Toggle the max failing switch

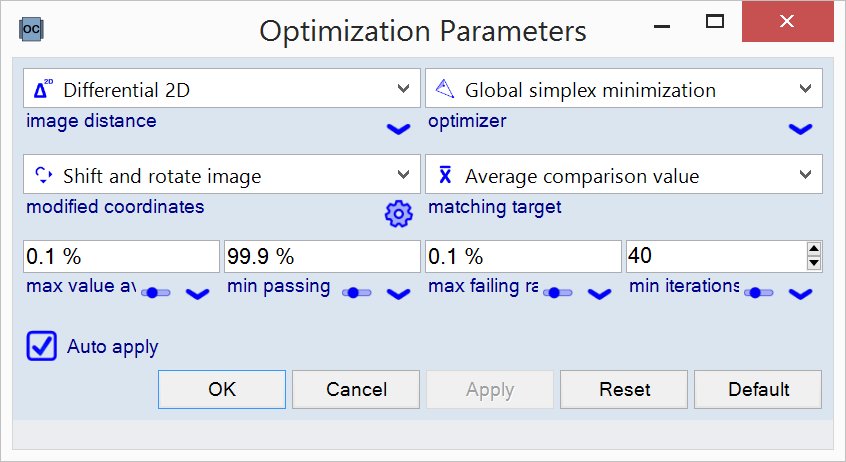[558, 293]
